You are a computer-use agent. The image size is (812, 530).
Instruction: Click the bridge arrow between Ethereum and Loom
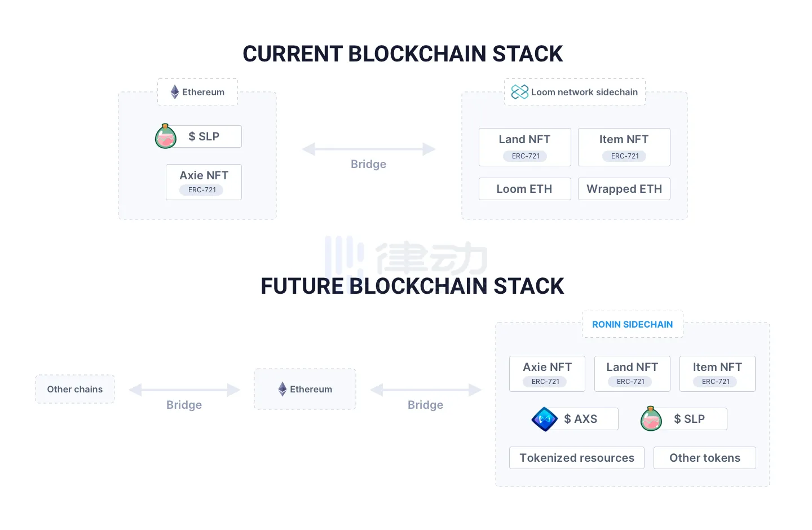(x=369, y=149)
